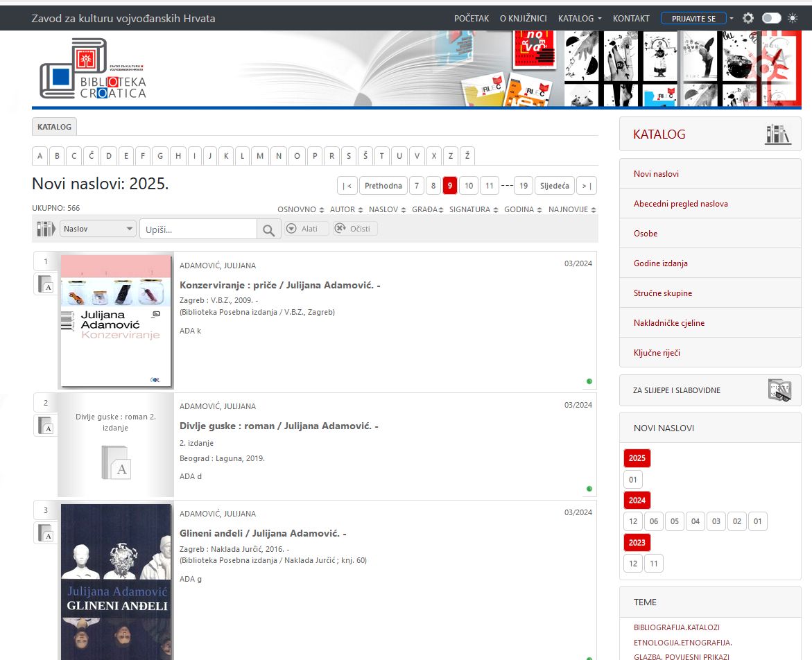Go to next page with Sljedeća
The width and height of the screenshot is (812, 660).
click(554, 186)
